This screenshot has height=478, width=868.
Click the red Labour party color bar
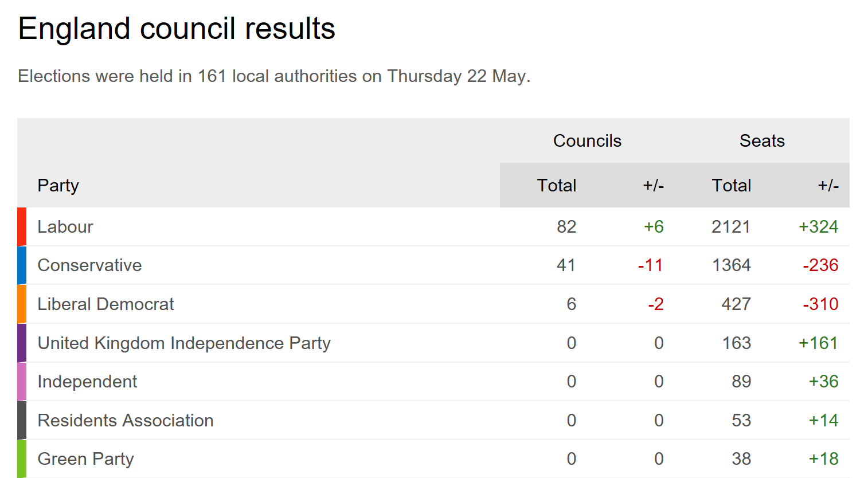[x=22, y=227]
